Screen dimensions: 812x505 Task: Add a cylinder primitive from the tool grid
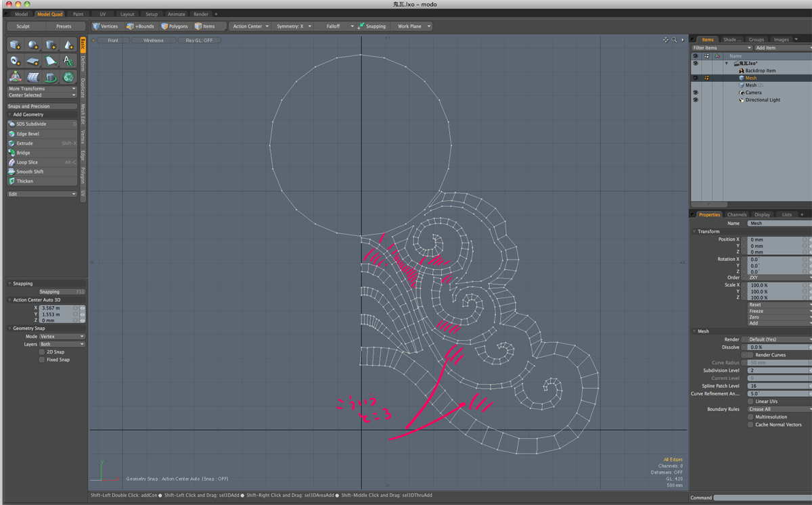pyautogui.click(x=51, y=45)
